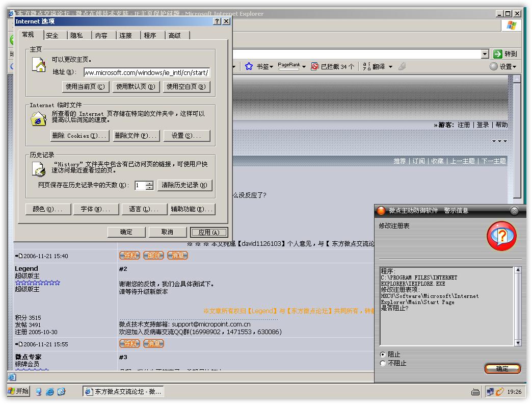Click the 翻译 translate icon
The width and height of the screenshot is (532, 404).
pos(366,66)
